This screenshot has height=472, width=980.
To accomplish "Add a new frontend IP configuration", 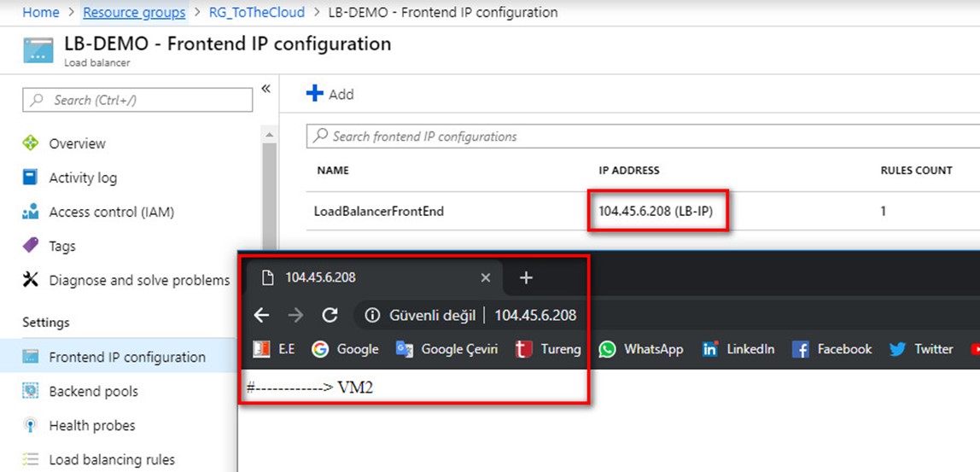I will coord(330,95).
